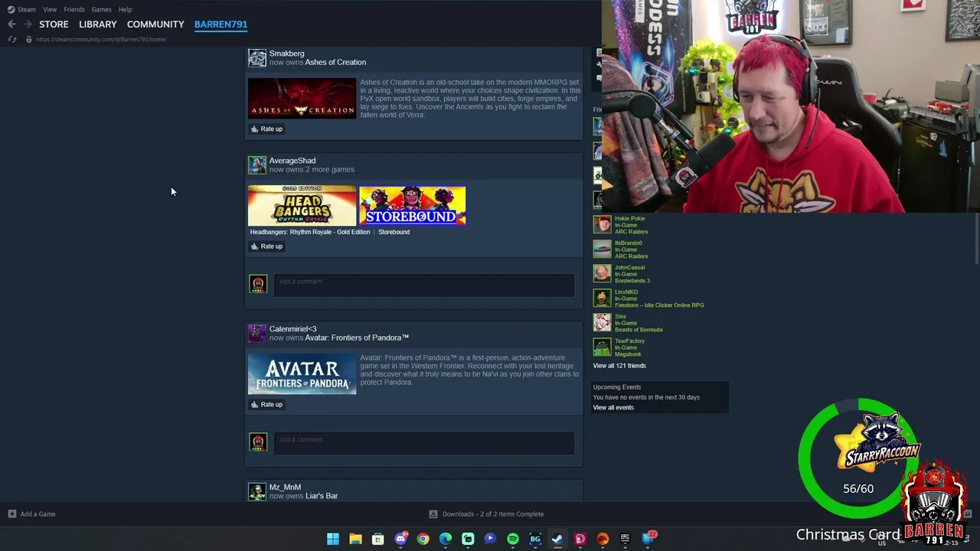Open Discord from the taskbar
Viewport: 980px width, 551px height.
point(400,540)
